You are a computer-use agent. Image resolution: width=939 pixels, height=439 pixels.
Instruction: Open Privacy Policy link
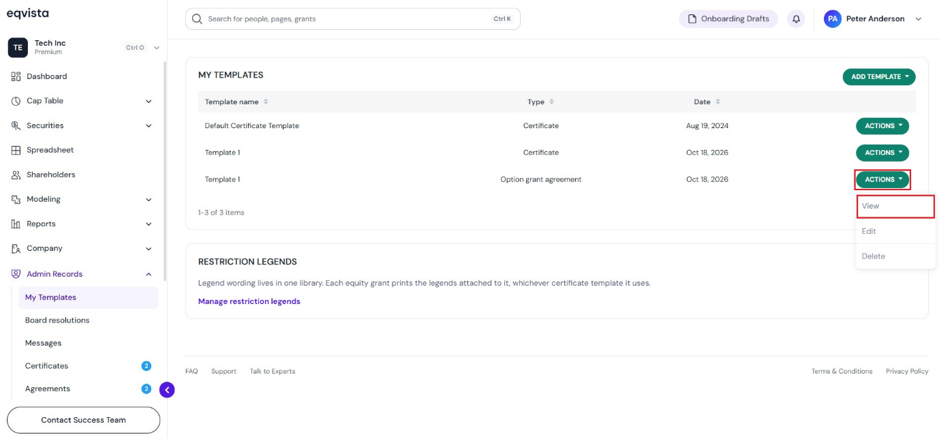coord(907,371)
